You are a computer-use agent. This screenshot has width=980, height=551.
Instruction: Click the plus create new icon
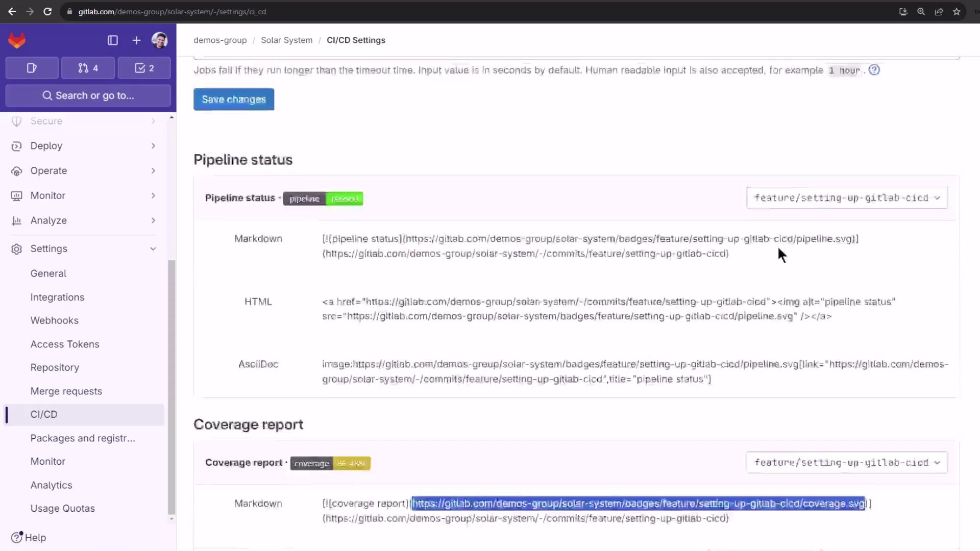tap(136, 40)
